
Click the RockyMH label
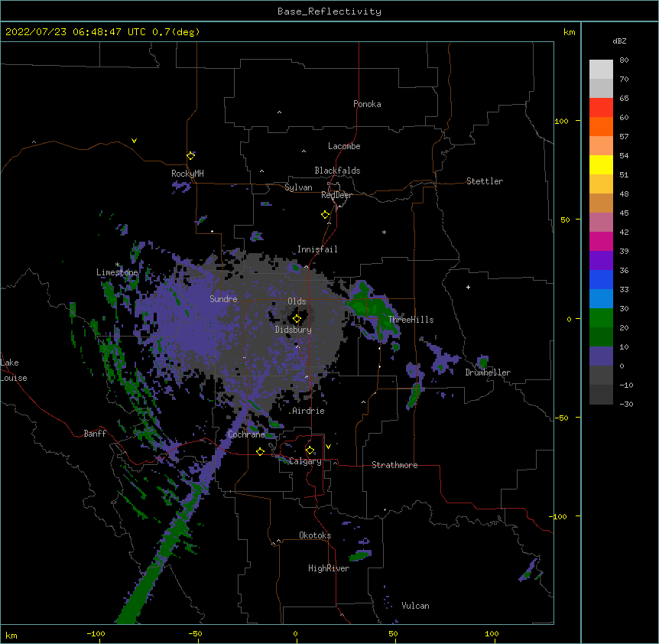[187, 174]
